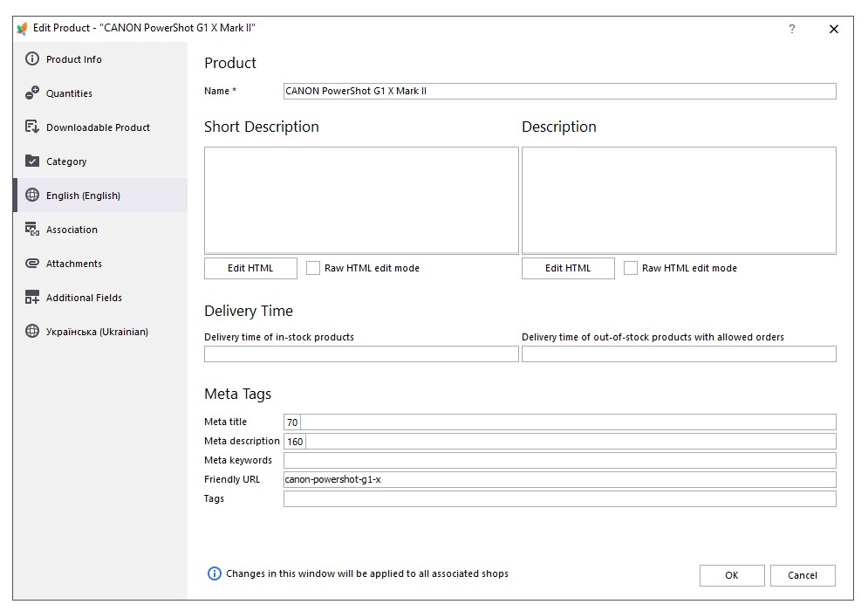Screen dimensions: 868x611
Task: Click Edit HTML under Short Description
Action: [x=250, y=268]
